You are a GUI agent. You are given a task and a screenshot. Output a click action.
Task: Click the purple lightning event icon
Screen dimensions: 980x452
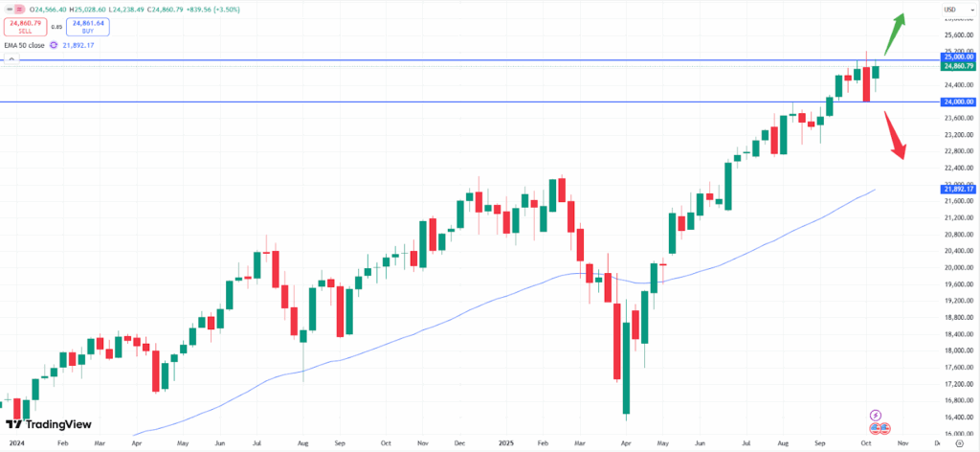[878, 416]
